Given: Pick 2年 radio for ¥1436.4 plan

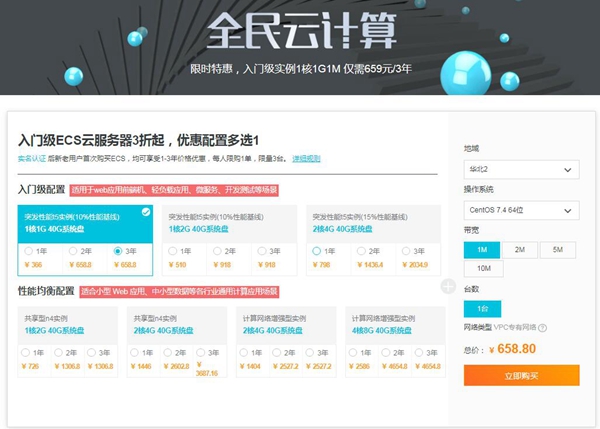Looking at the screenshot, I should click(x=361, y=251).
